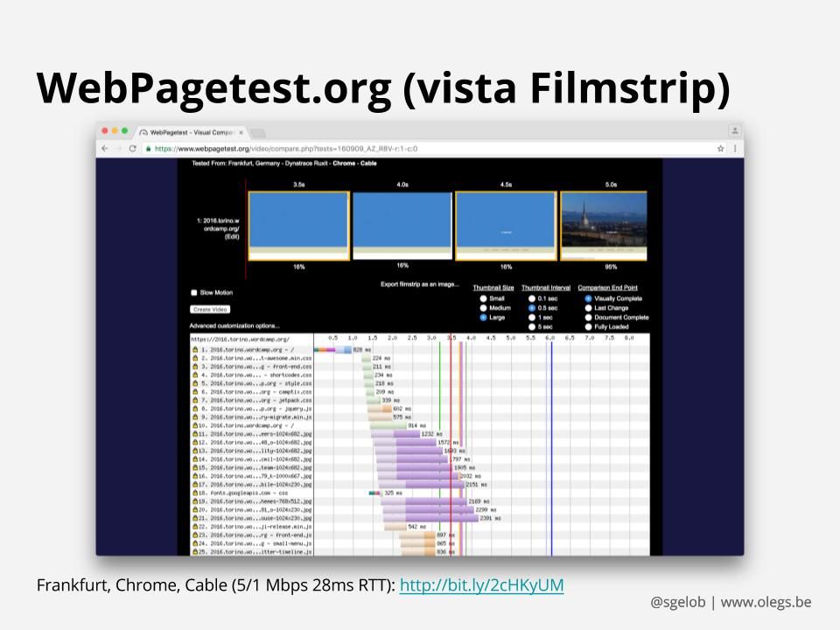Open the 4.0s filmstrip thumbnail
The height and width of the screenshot is (630, 840).
(x=402, y=226)
